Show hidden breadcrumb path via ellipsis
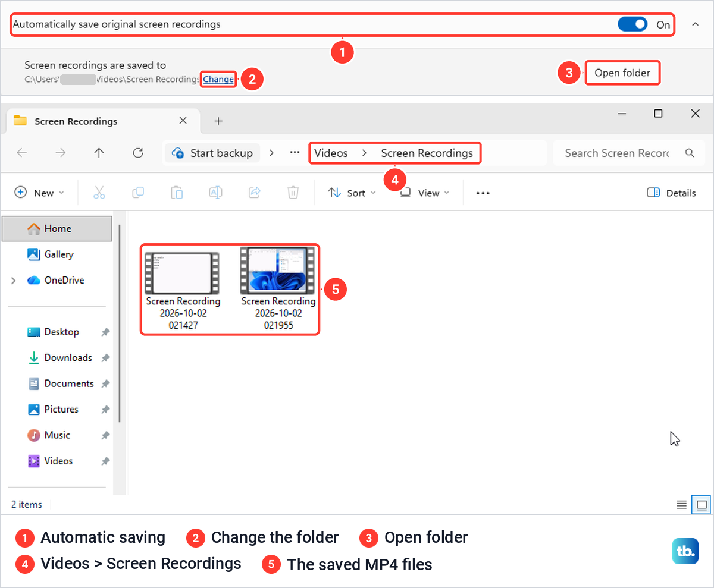Screen dimensions: 714x588 295,153
